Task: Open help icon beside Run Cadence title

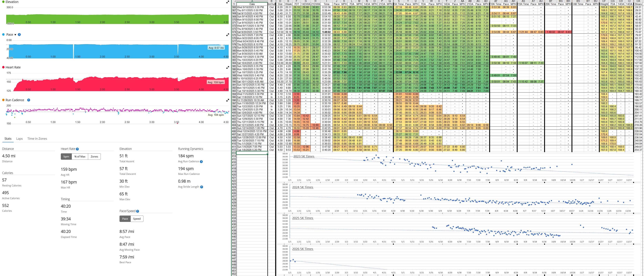Action: pos(29,100)
